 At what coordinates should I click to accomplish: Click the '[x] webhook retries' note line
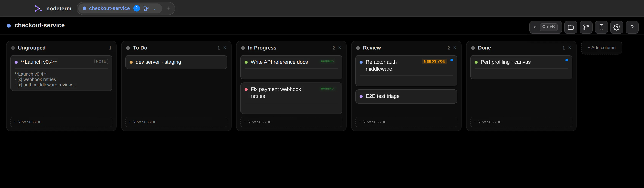click(x=35, y=80)
